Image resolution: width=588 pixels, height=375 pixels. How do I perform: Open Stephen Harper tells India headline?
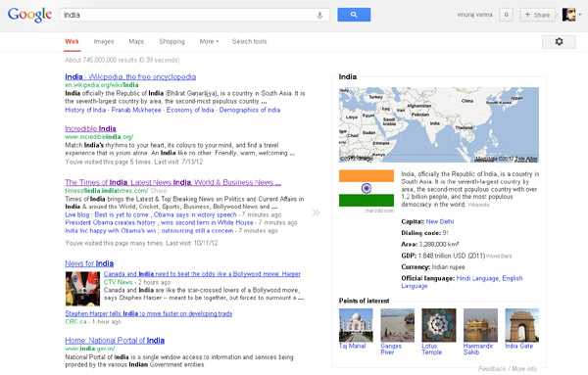pyautogui.click(x=149, y=313)
